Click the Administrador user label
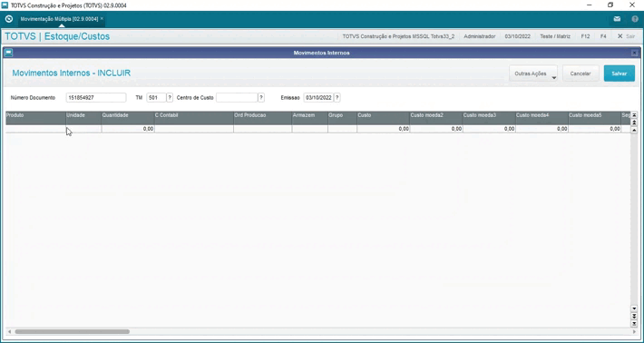 479,36
